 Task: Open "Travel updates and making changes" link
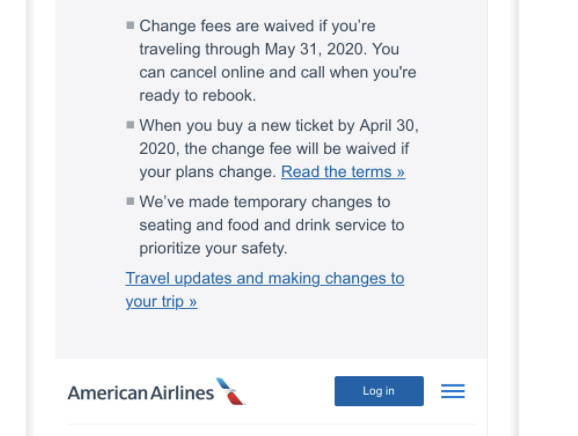265,278
